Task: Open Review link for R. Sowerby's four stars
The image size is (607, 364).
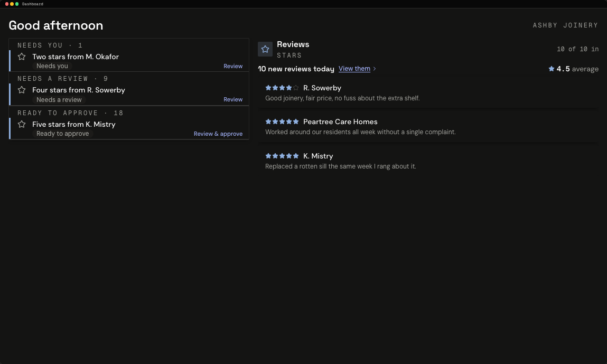Action: click(233, 99)
